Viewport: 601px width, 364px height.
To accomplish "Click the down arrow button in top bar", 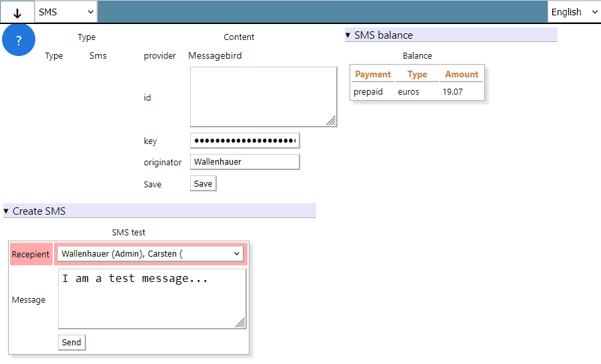I will click(17, 12).
